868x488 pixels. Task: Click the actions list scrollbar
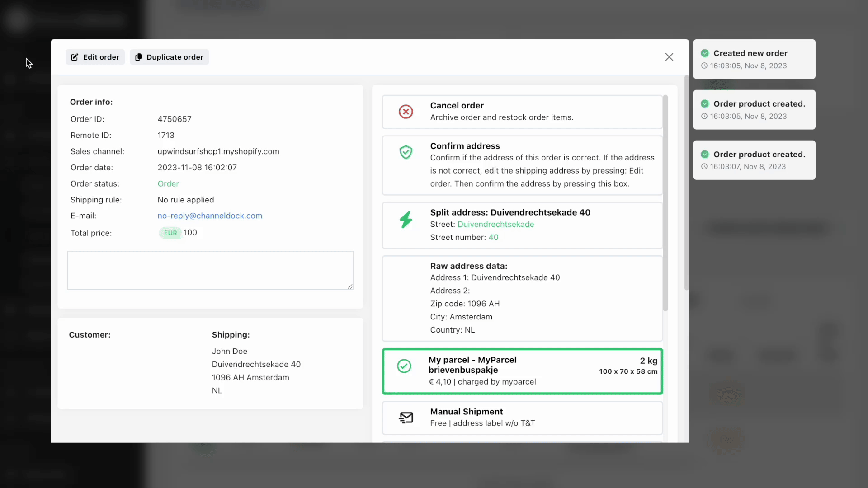point(665,203)
